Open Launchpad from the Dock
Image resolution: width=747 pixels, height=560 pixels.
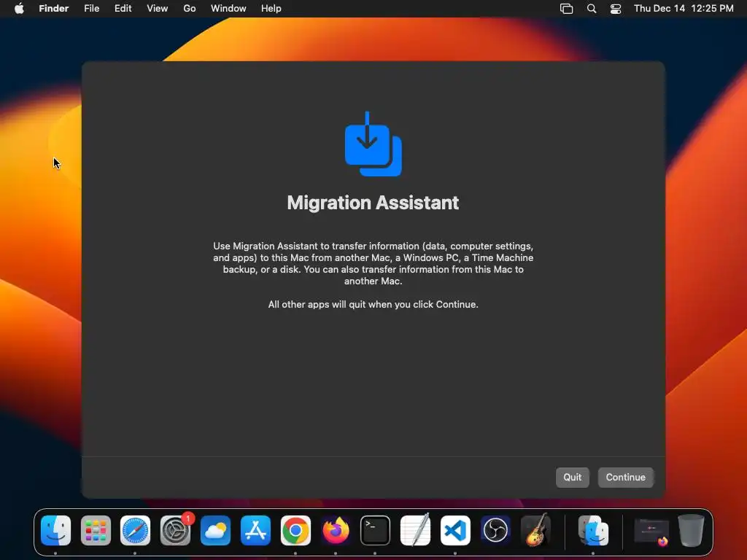[96, 531]
